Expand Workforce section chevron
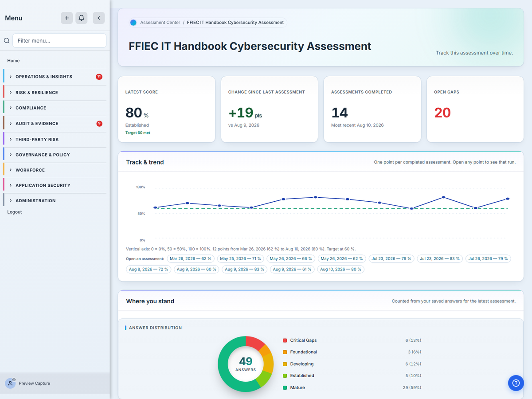 tap(11, 170)
